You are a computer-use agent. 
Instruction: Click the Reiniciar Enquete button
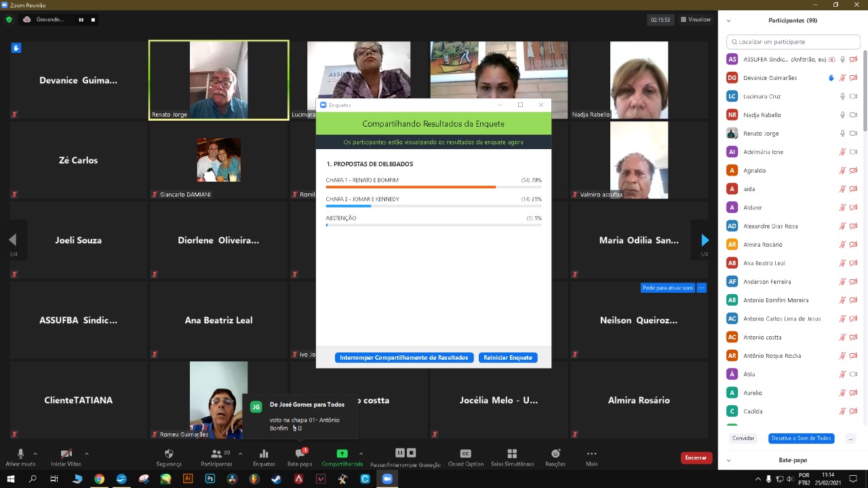[x=508, y=357]
